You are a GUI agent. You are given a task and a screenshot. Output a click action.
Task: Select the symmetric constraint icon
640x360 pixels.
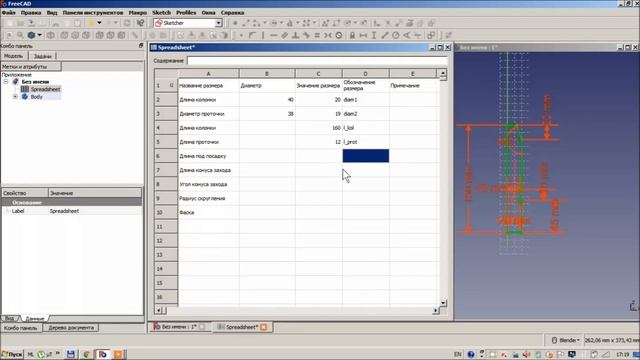[x=328, y=36]
